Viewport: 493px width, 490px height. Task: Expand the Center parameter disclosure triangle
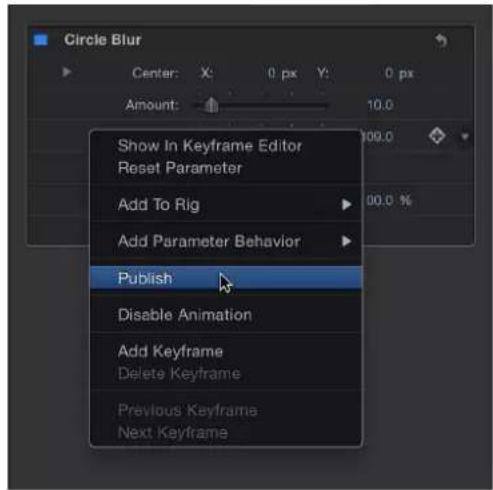click(67, 72)
